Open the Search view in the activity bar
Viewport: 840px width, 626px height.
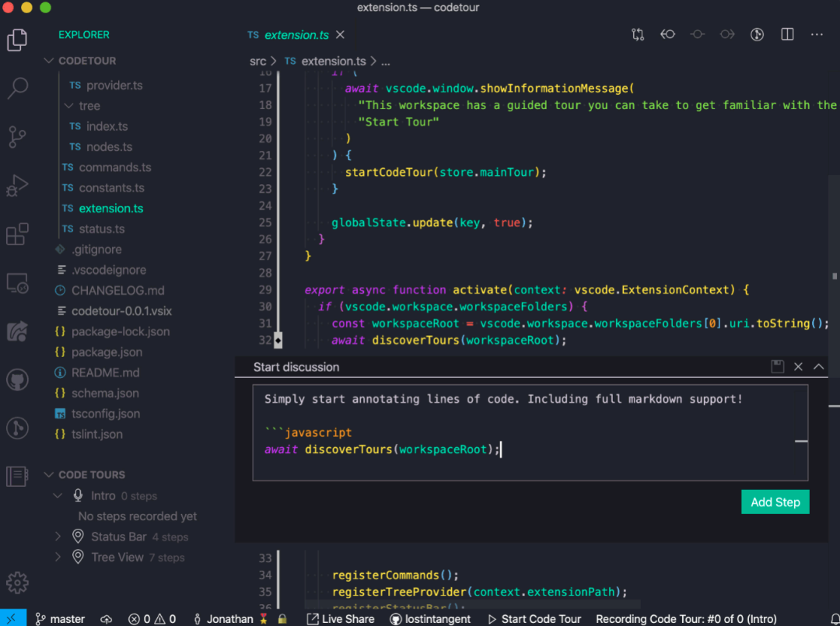pos(17,89)
